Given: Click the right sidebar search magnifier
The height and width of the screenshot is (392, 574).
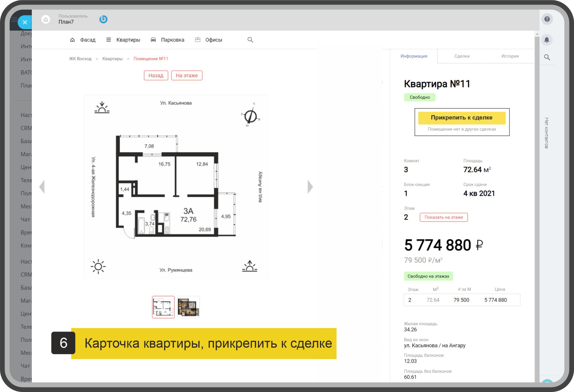Looking at the screenshot, I should tap(547, 57).
